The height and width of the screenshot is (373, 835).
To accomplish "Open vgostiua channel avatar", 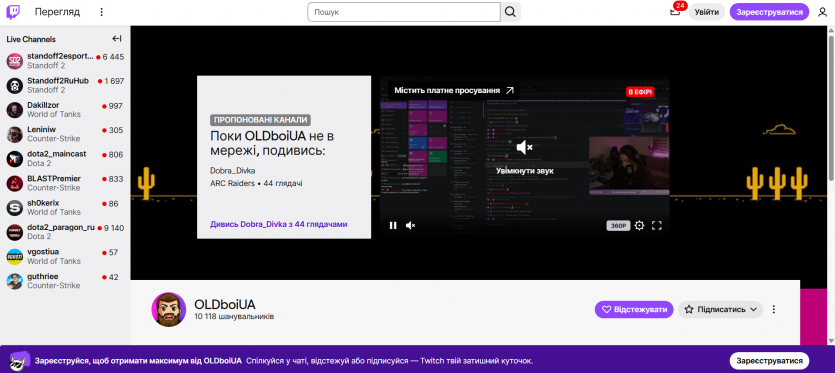I will click(14, 256).
